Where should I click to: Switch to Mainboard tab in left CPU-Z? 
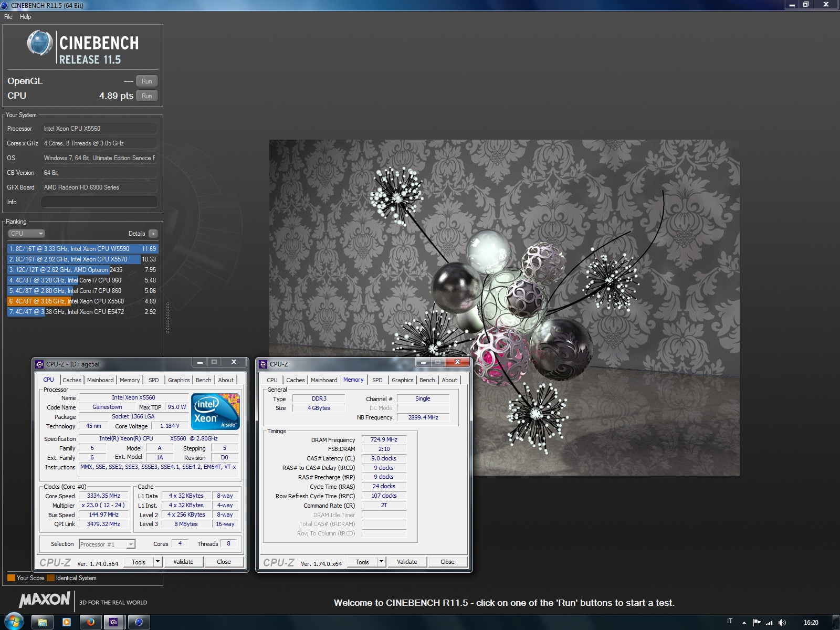coord(100,380)
